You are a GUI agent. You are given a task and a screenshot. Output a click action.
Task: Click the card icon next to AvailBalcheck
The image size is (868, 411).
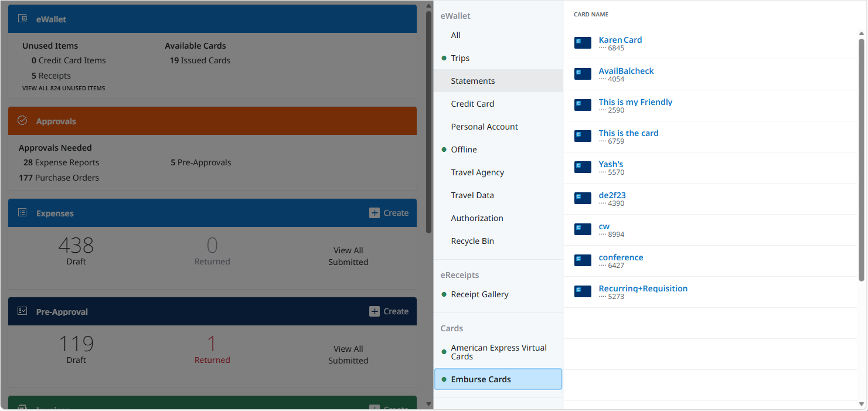pyautogui.click(x=583, y=74)
